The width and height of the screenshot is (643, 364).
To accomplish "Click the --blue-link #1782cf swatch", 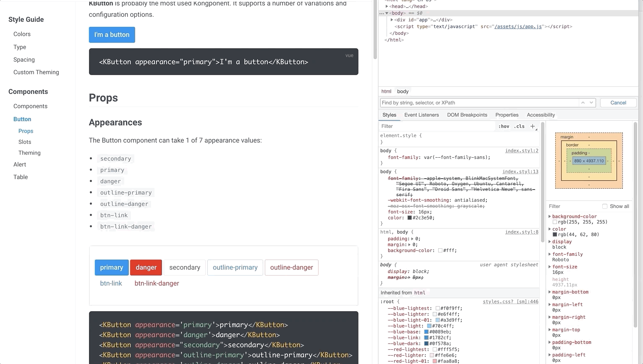I will [x=426, y=338].
